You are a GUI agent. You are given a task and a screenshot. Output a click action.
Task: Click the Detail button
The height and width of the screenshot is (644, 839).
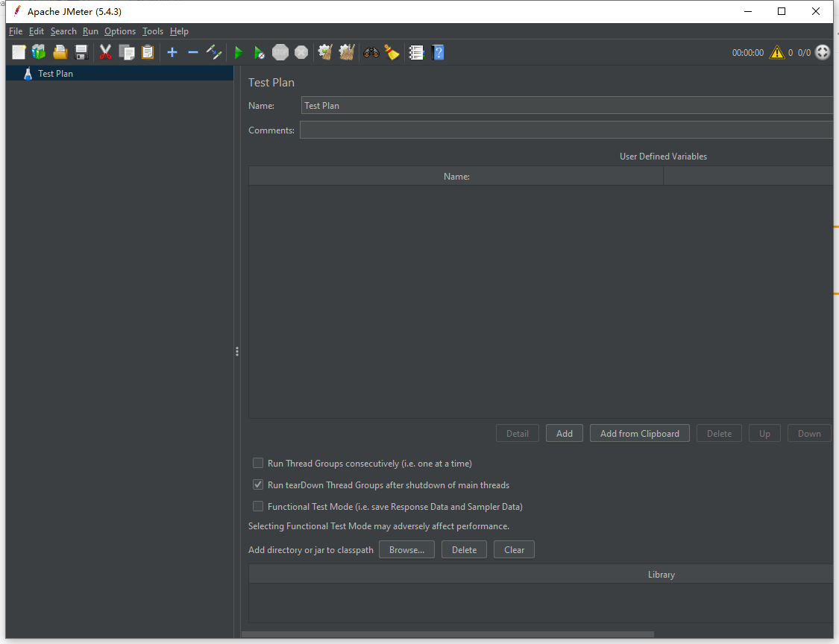click(518, 433)
